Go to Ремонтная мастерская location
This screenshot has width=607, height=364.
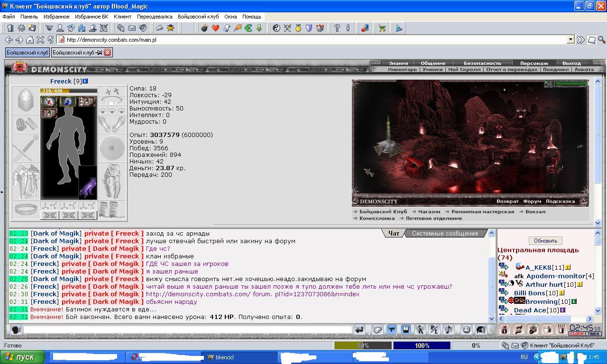483,211
